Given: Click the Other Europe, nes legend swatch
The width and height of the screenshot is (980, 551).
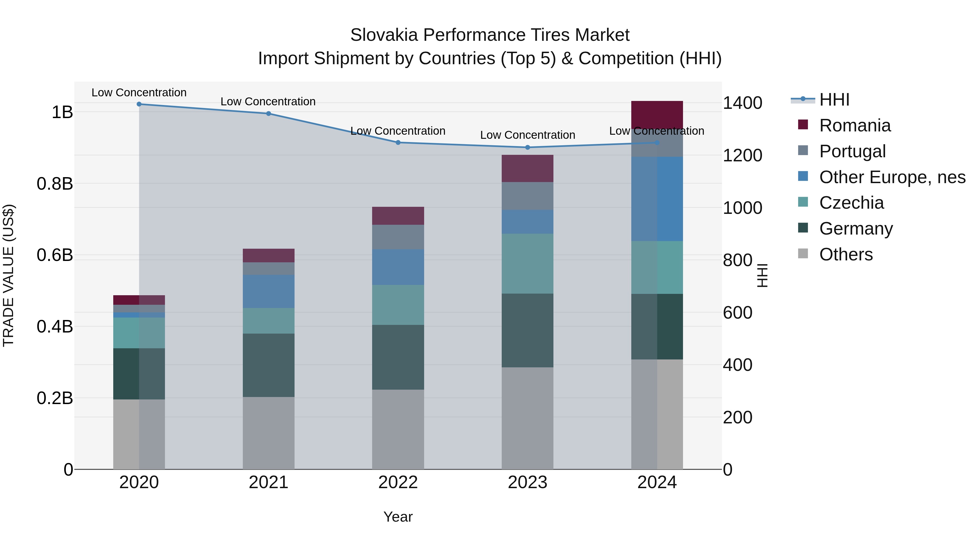Looking at the screenshot, I should pyautogui.click(x=803, y=176).
